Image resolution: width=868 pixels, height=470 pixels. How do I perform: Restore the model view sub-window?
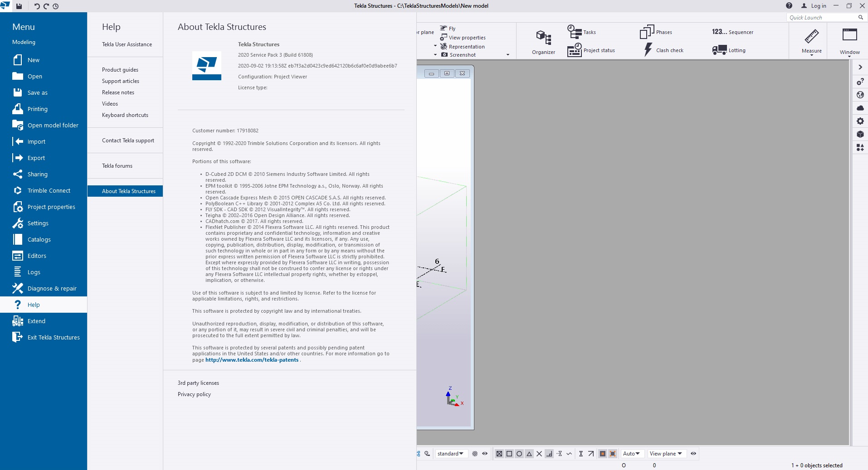(x=447, y=73)
